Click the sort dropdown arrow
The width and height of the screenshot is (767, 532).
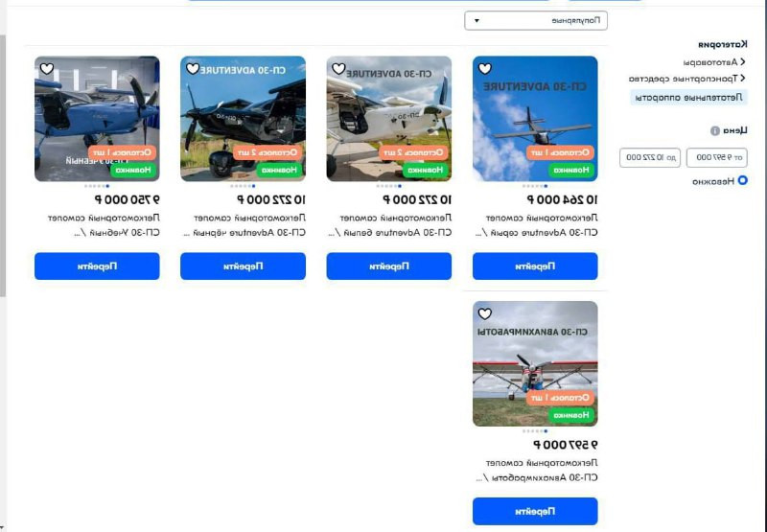[x=476, y=20]
